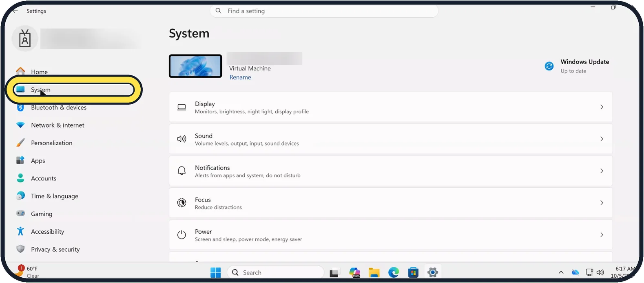Expand Sound settings via its chevron

602,139
